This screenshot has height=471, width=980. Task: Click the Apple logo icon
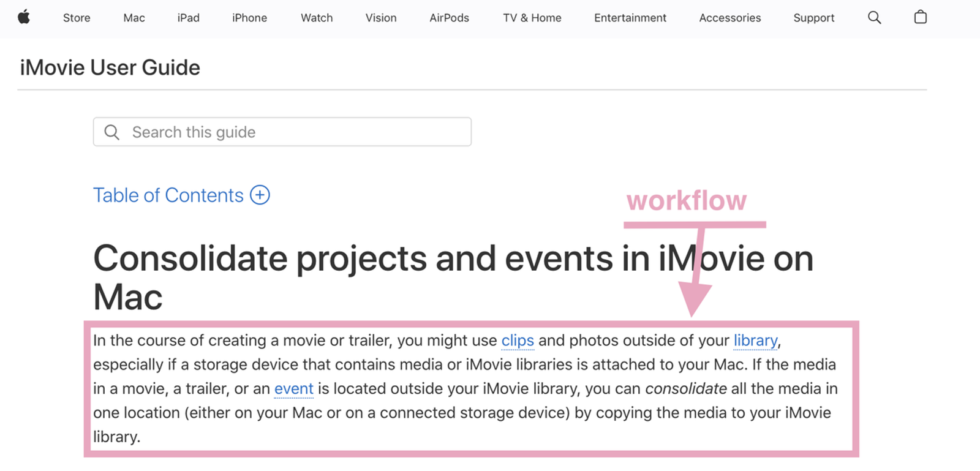pyautogui.click(x=24, y=17)
